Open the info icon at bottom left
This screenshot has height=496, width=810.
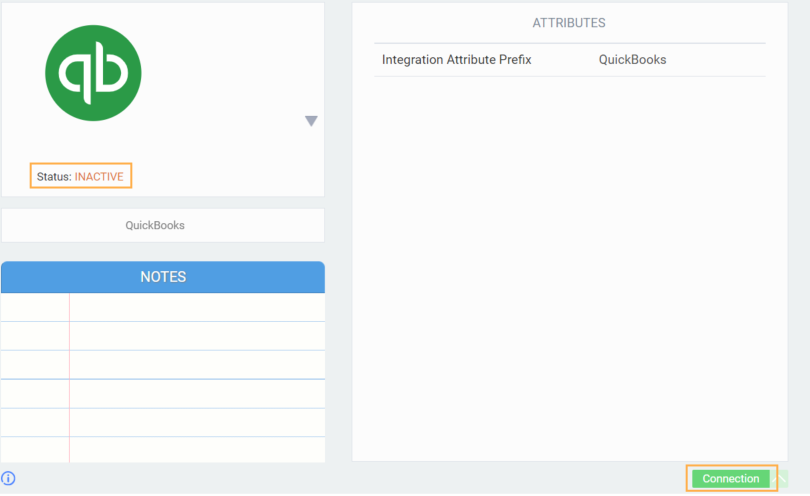point(8,478)
